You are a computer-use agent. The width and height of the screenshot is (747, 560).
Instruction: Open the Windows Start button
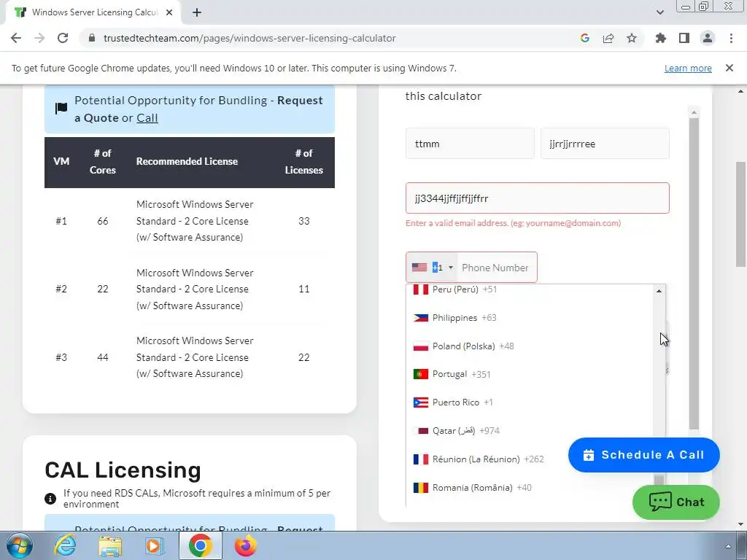point(20,545)
